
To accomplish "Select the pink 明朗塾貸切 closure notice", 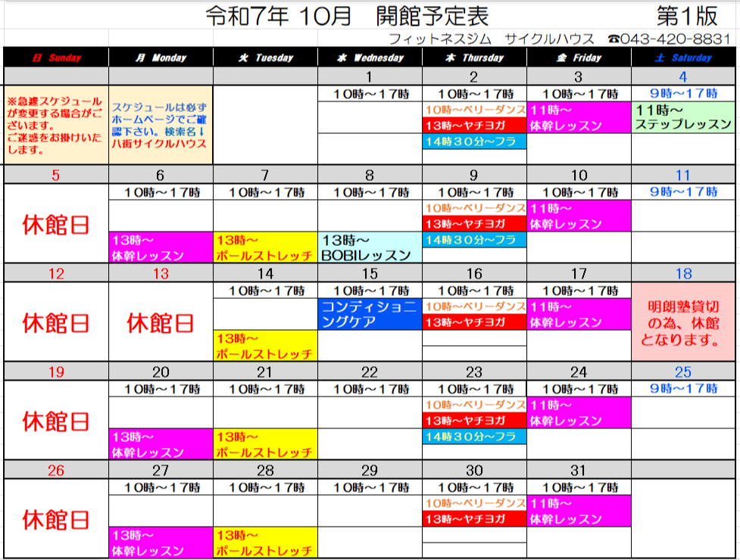I will (683, 323).
